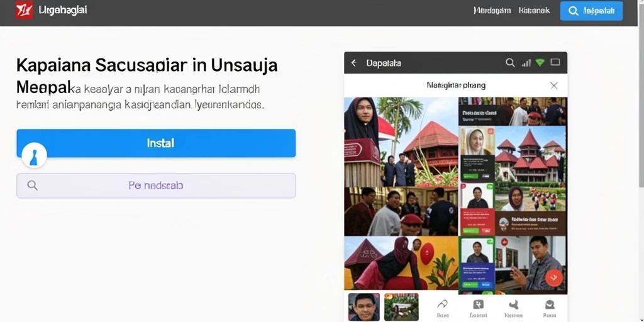644x322 pixels.
Task: Tap the square badge icon in the phone bottom bar
Action: click(479, 304)
